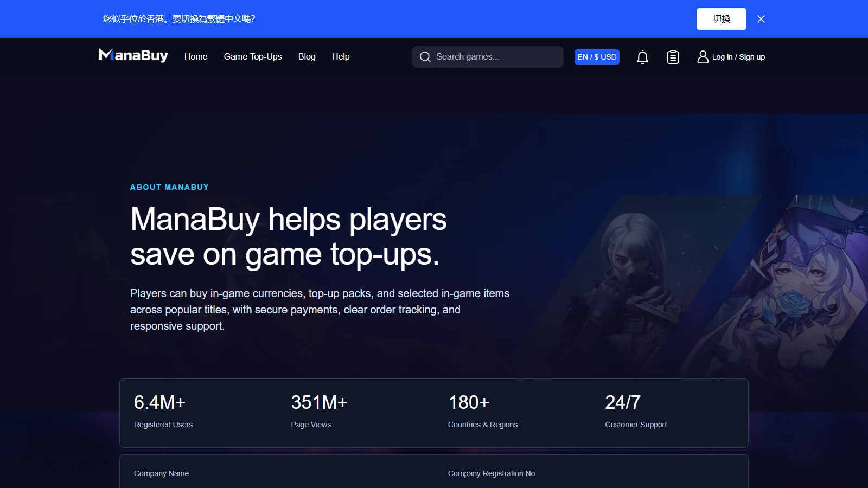Open the orders clipboard icon
The width and height of the screenshot is (868, 488).
673,57
